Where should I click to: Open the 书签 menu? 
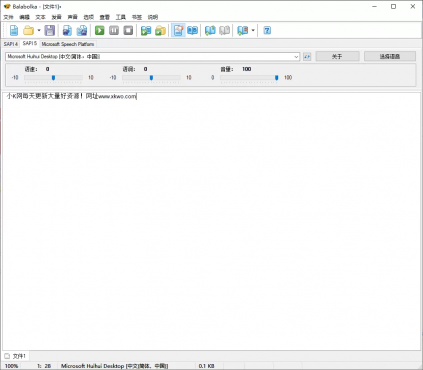(137, 17)
